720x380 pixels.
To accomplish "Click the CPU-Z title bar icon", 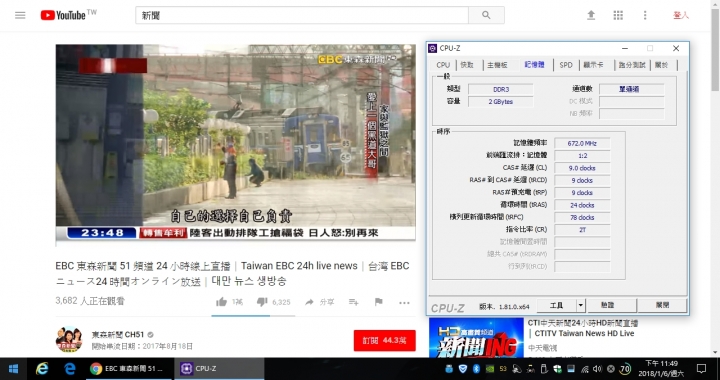I will [x=433, y=48].
